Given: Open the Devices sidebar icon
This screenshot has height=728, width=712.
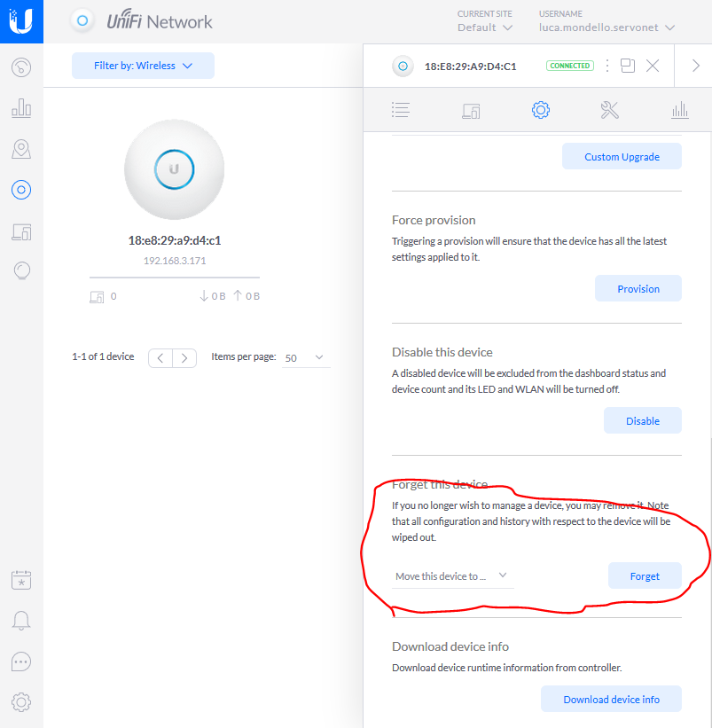Looking at the screenshot, I should click(21, 190).
